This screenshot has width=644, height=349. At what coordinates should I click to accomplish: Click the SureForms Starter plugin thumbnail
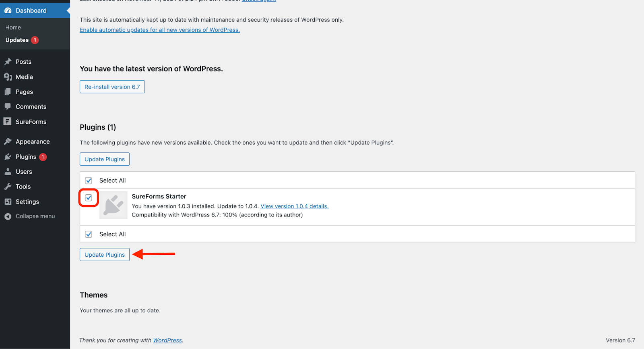click(x=114, y=205)
